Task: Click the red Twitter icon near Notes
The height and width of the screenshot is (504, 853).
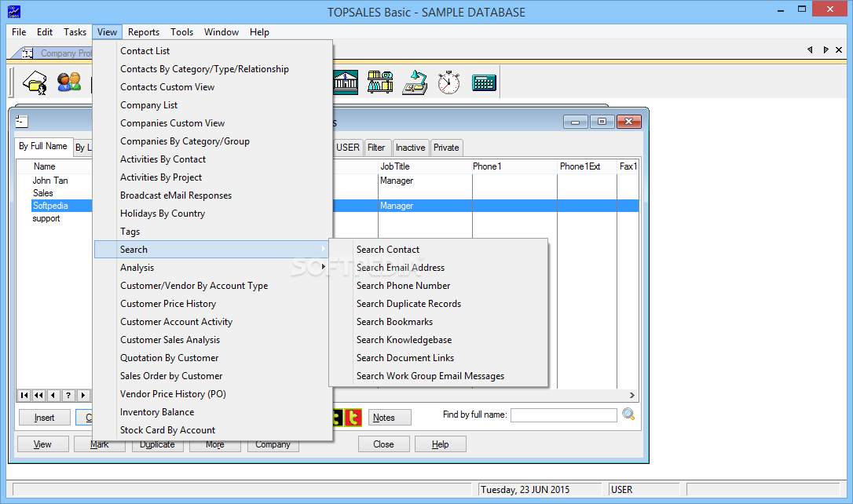Action: 353,417
